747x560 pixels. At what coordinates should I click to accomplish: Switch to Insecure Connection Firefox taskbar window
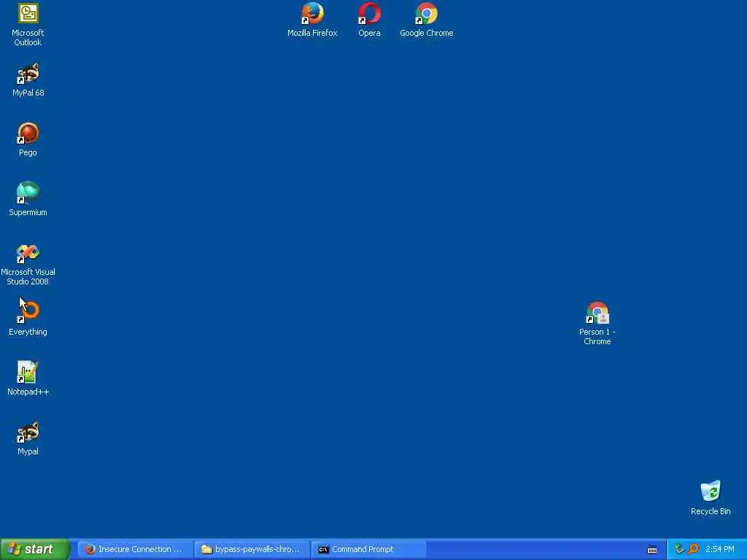pyautogui.click(x=135, y=550)
